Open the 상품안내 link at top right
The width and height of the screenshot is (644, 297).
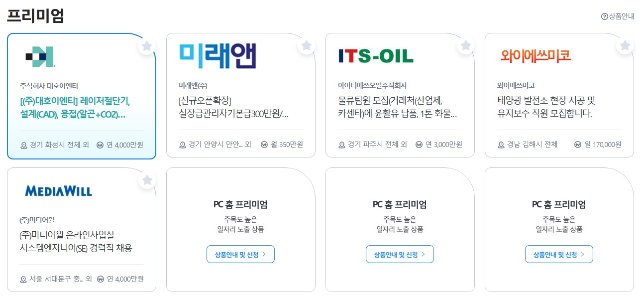point(619,16)
